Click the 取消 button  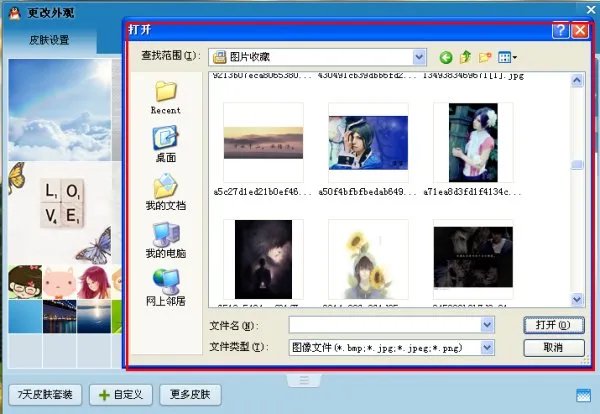554,348
